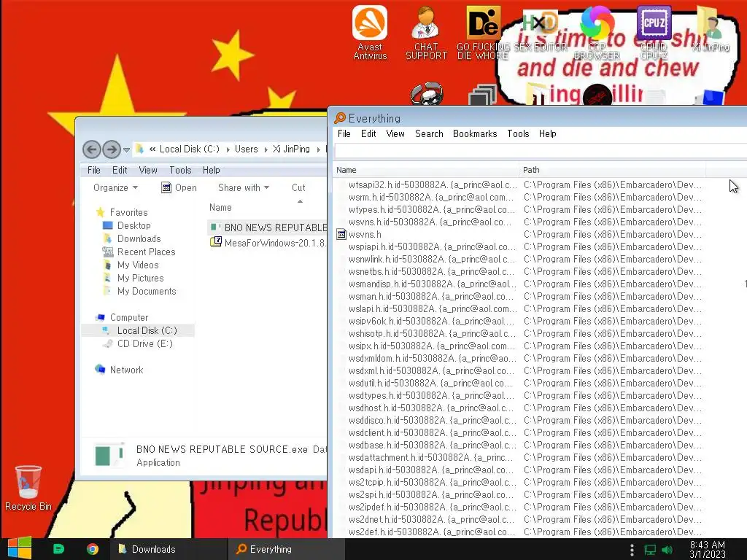Open the CPUID CPU-Z desktop icon

(x=654, y=32)
